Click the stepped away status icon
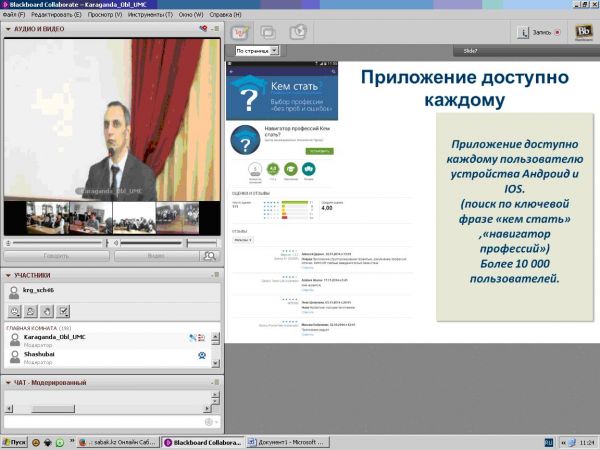 [31, 311]
